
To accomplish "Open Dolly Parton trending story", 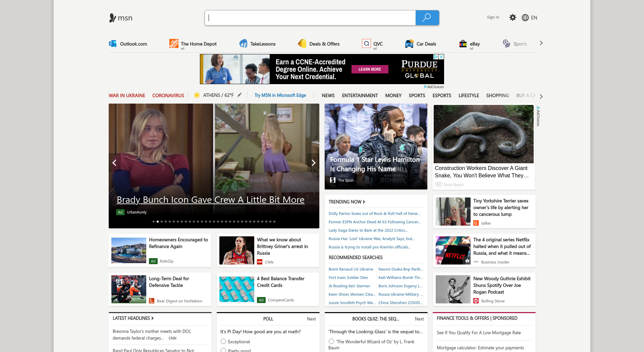I will [374, 213].
